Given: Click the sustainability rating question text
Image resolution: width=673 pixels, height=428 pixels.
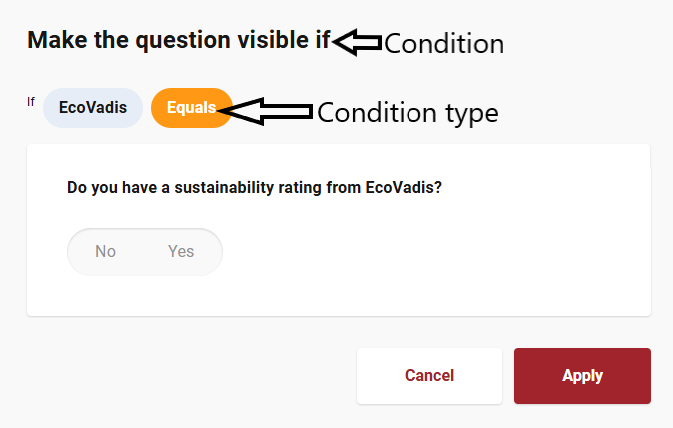Looking at the screenshot, I should pos(254,186).
